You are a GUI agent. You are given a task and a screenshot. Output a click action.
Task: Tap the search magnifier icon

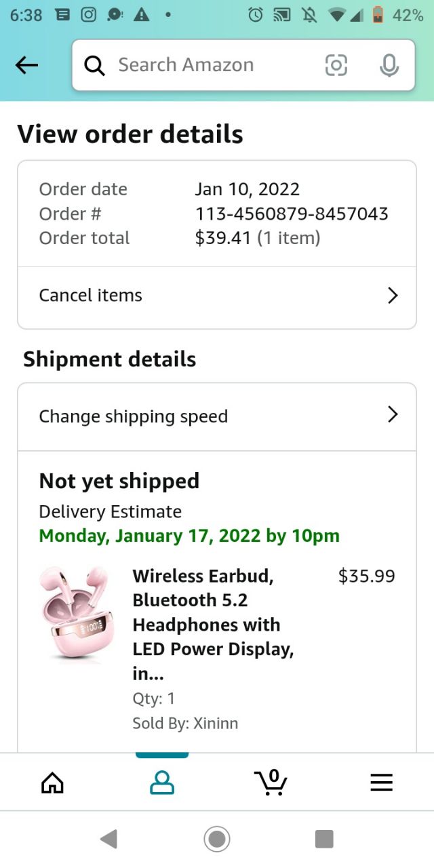(x=95, y=65)
